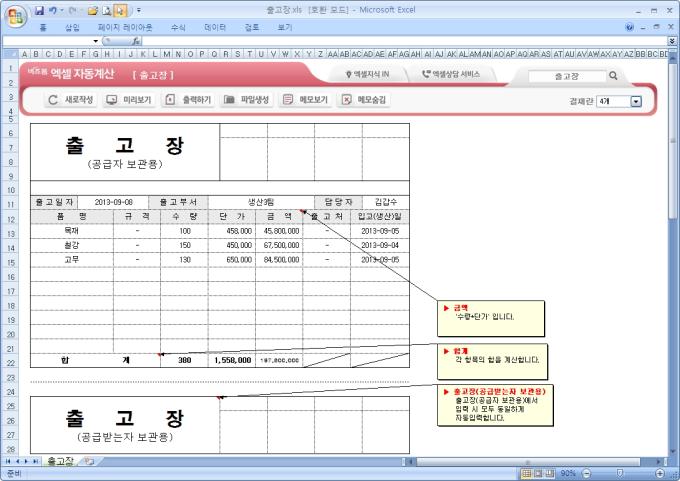This screenshot has height=481, width=680.
Task: Click the 출고장 search field
Action: (x=566, y=76)
